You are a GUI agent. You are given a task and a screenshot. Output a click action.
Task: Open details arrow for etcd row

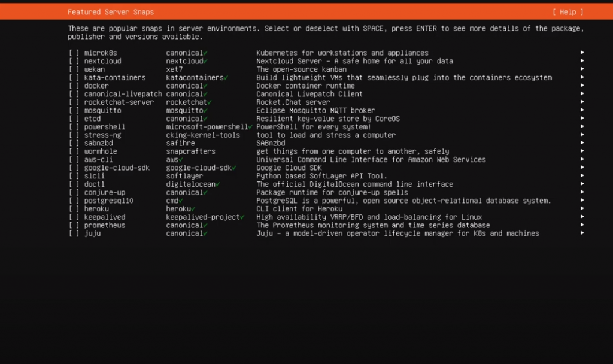(582, 118)
